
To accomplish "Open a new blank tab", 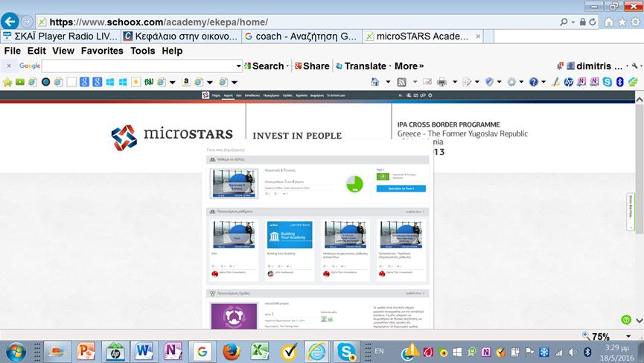I will pyautogui.click(x=488, y=37).
